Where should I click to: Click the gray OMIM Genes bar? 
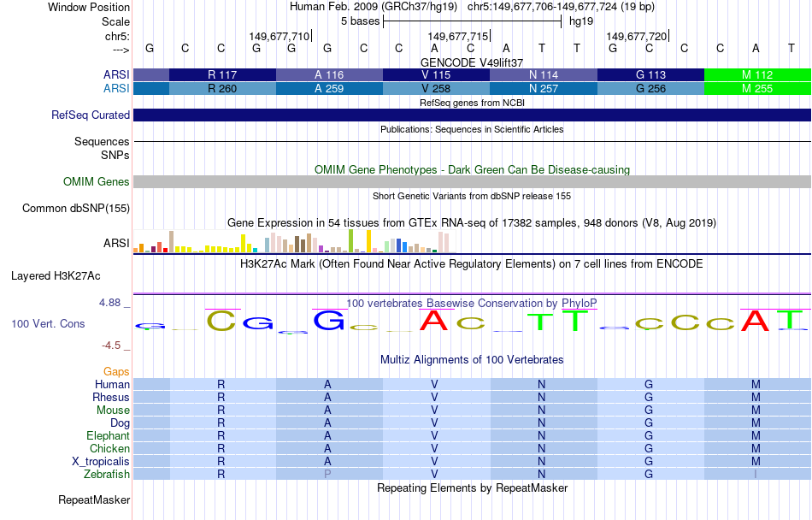click(x=473, y=182)
